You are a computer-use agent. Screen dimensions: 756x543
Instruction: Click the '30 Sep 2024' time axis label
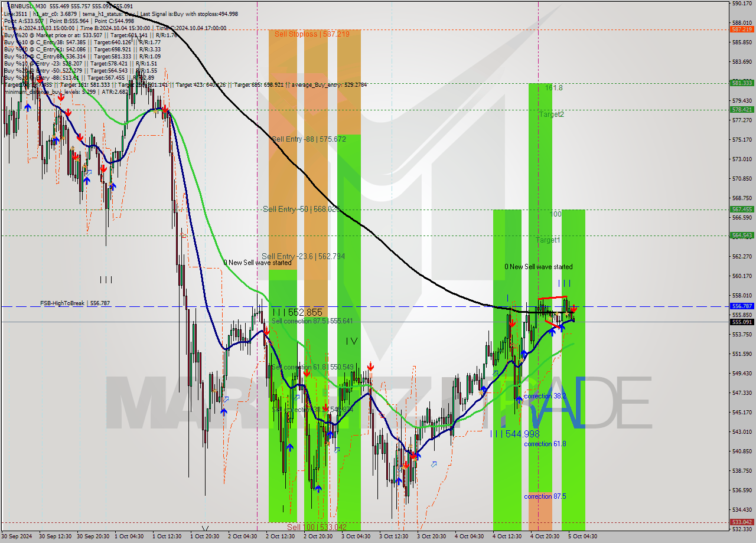tap(17, 536)
